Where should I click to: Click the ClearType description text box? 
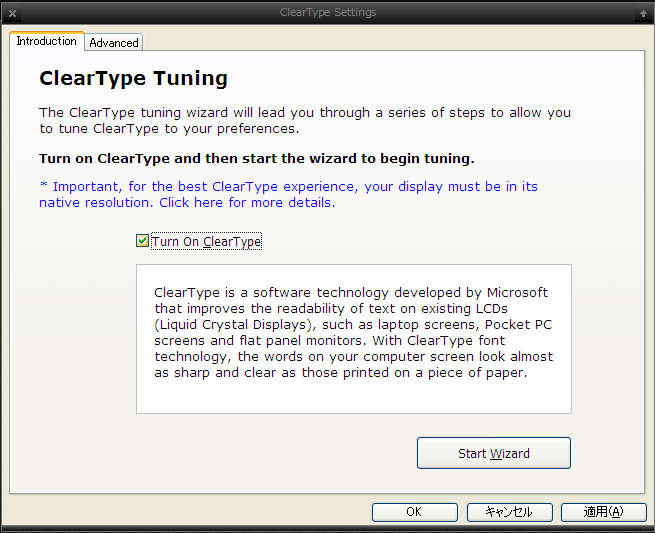(354, 339)
